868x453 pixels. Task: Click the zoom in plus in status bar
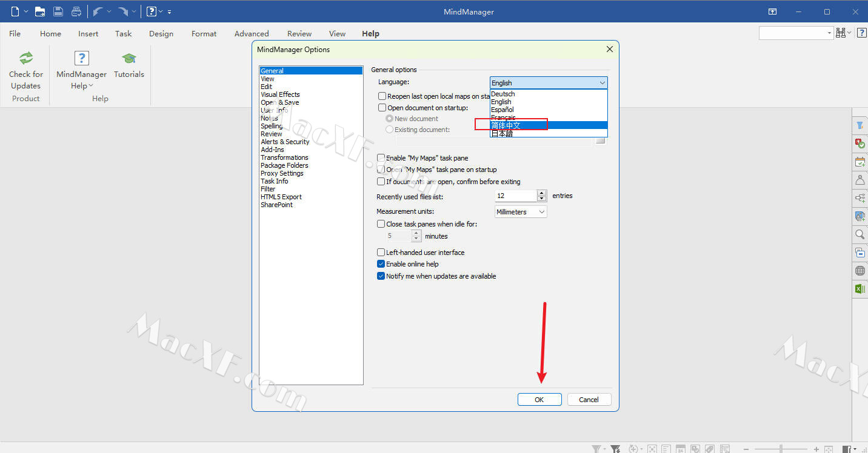(816, 449)
